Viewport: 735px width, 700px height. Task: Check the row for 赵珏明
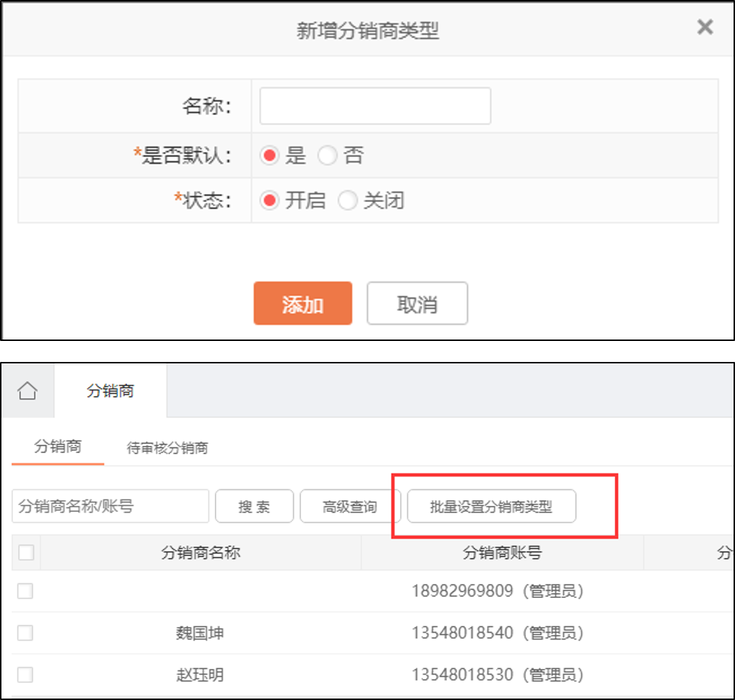click(25, 675)
